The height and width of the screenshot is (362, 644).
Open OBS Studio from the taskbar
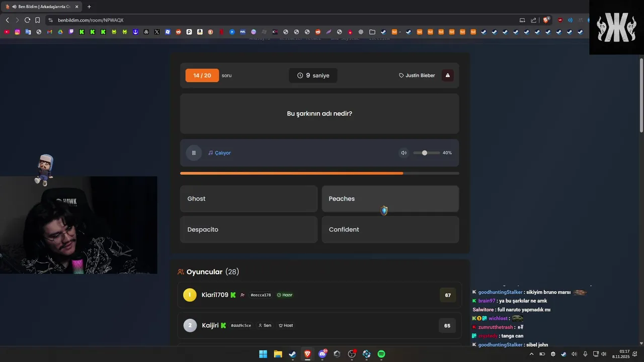[352, 354]
